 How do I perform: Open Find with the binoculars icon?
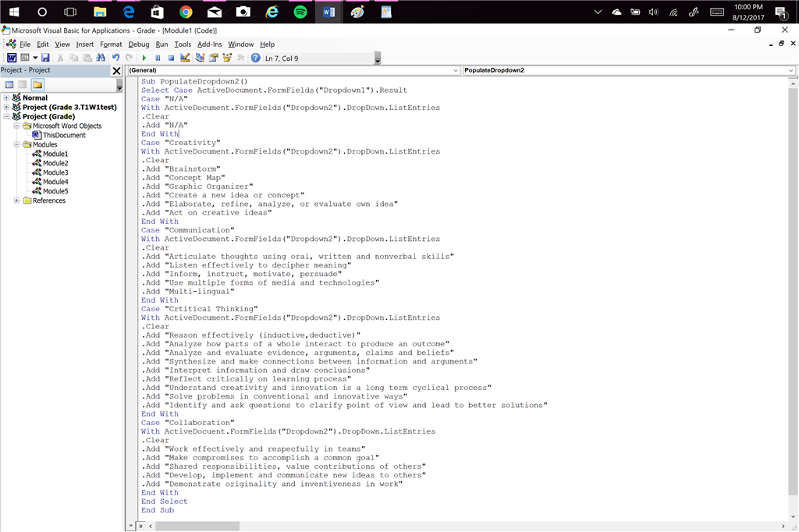pyautogui.click(x=101, y=58)
